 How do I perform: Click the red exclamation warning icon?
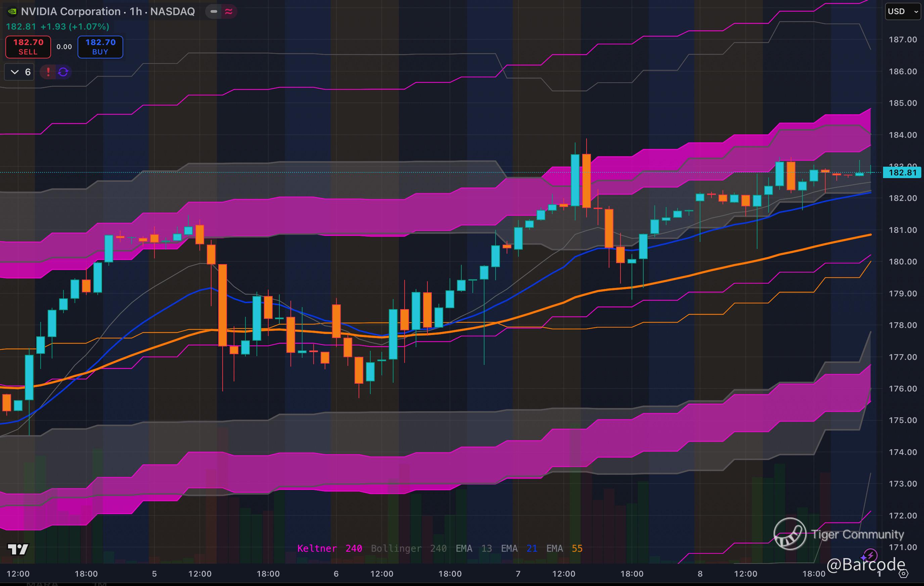coord(48,72)
